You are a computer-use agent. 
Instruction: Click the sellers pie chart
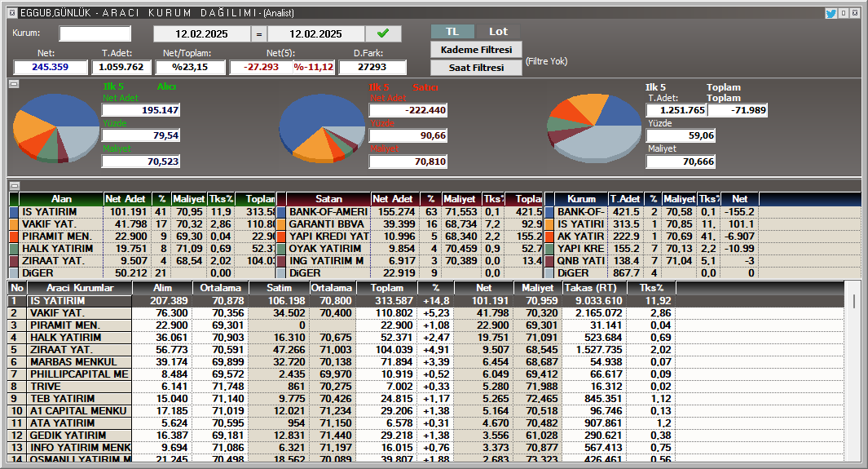coord(322,128)
